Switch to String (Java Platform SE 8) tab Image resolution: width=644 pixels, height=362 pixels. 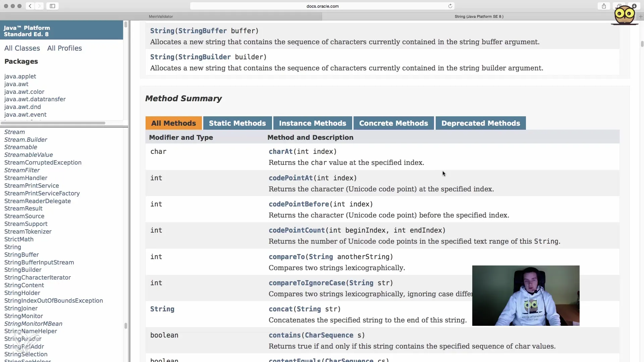tap(479, 16)
